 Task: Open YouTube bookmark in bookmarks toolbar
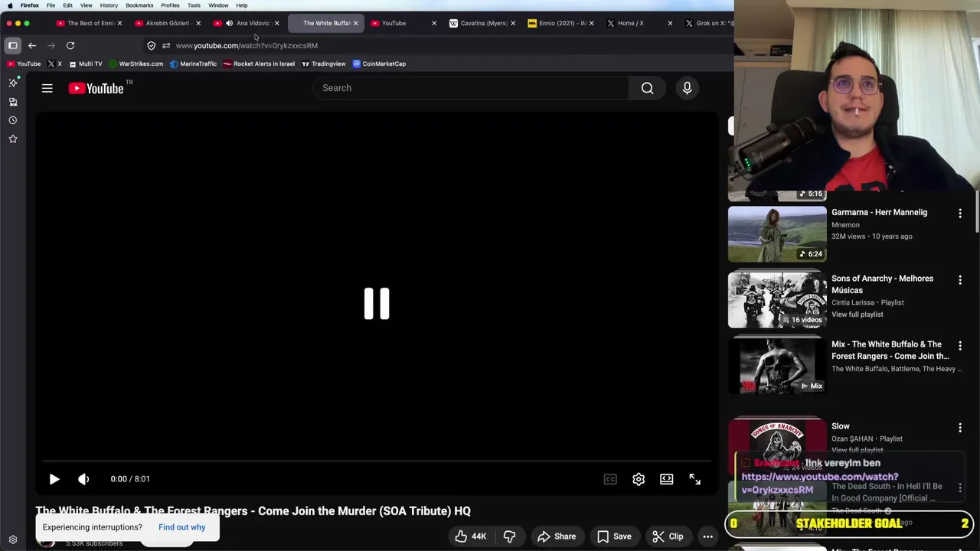pyautogui.click(x=24, y=64)
